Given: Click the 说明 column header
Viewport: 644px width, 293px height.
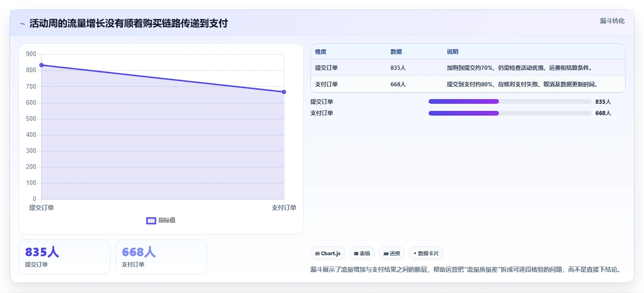Looking at the screenshot, I should (453, 52).
